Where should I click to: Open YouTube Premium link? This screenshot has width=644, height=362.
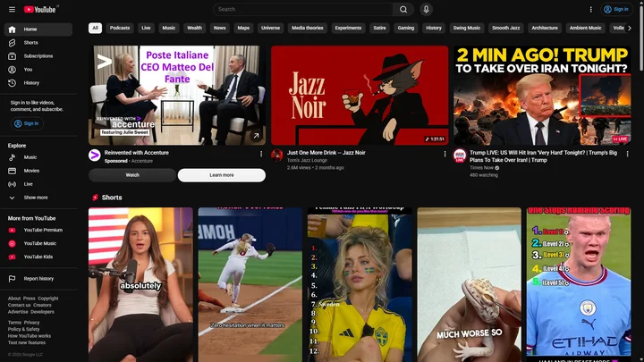click(x=38, y=231)
